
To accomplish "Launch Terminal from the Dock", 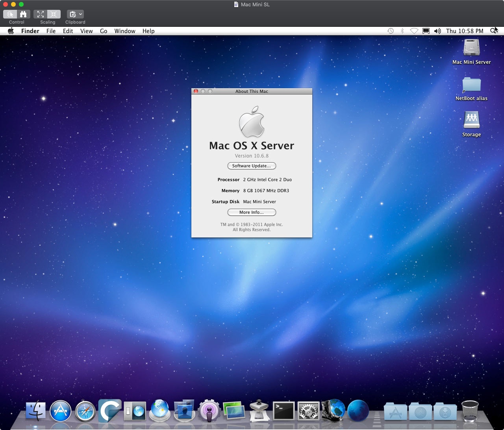I will click(283, 411).
